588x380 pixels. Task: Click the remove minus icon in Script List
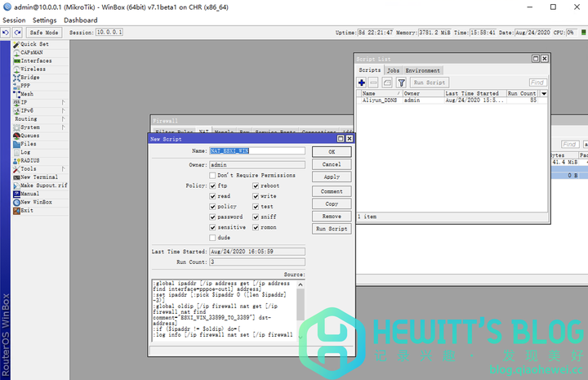coord(373,83)
